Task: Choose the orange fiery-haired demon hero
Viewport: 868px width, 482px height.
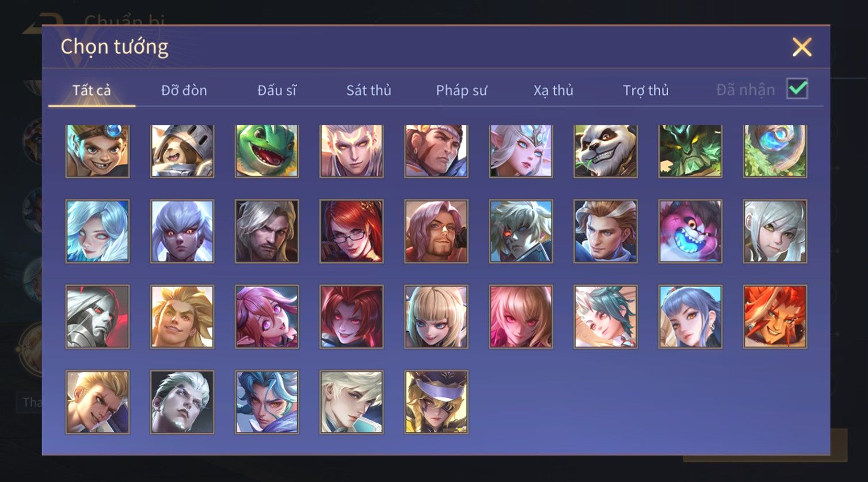Action: [x=775, y=316]
